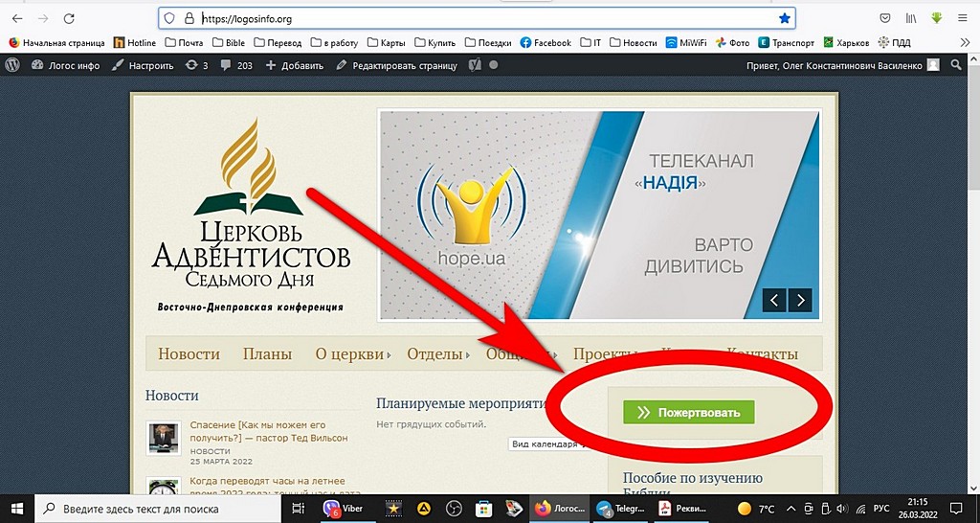Open Telegram from the taskbar

[x=620, y=508]
